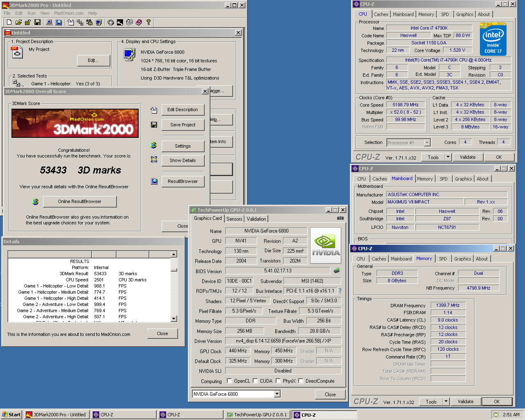This screenshot has width=525, height=420.
Task: Click the BIOS save chip icon in GPU-Z
Action: [x=337, y=271]
